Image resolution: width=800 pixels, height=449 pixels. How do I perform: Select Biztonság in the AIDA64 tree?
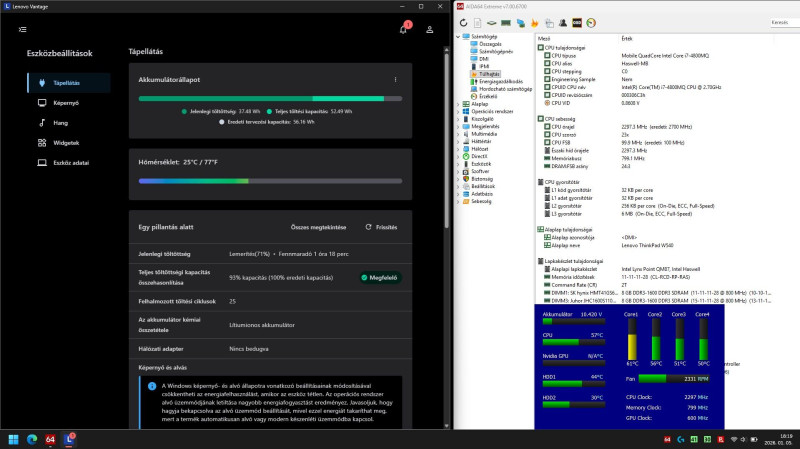[482, 179]
